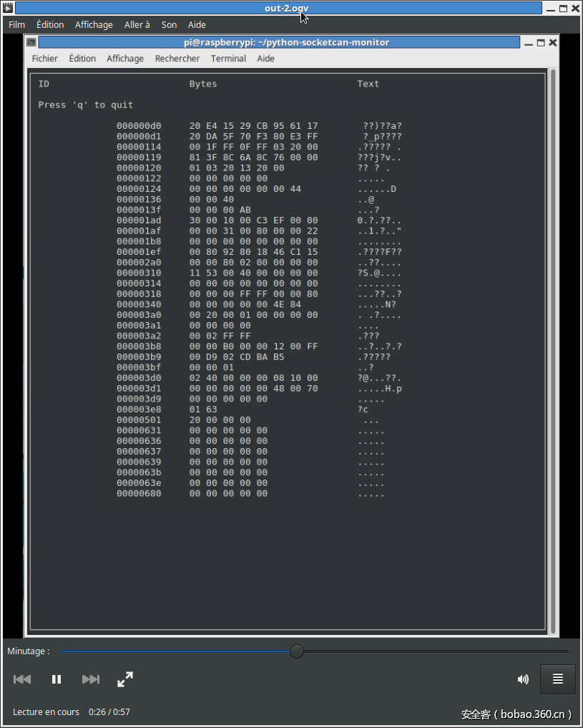Open the playlist menu button
This screenshot has height=728, width=583.
[x=557, y=679]
